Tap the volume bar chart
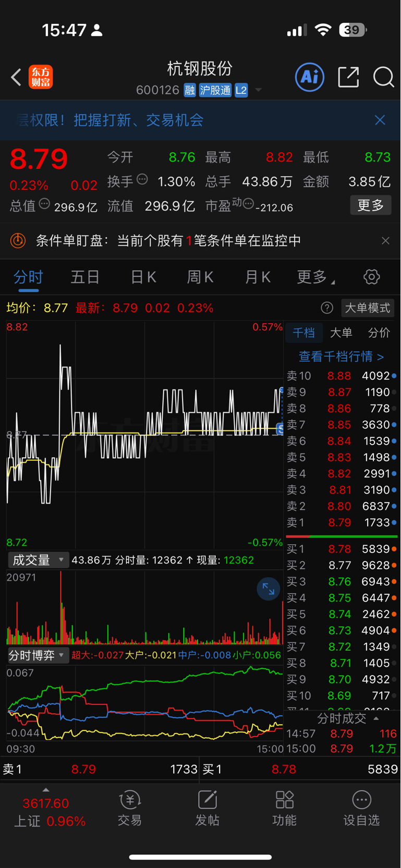Viewport: 401px width, 868px height. [x=144, y=607]
